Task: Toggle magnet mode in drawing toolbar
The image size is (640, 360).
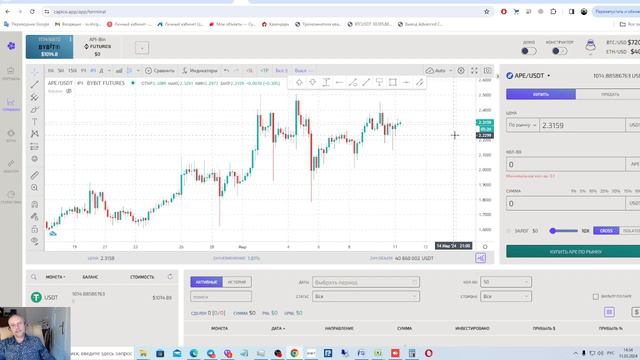Action: [35, 204]
